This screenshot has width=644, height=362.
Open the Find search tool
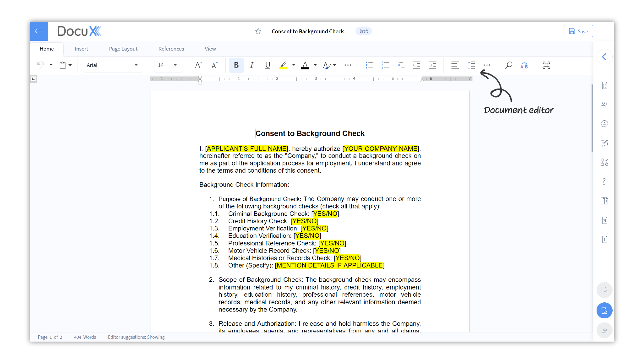click(509, 65)
